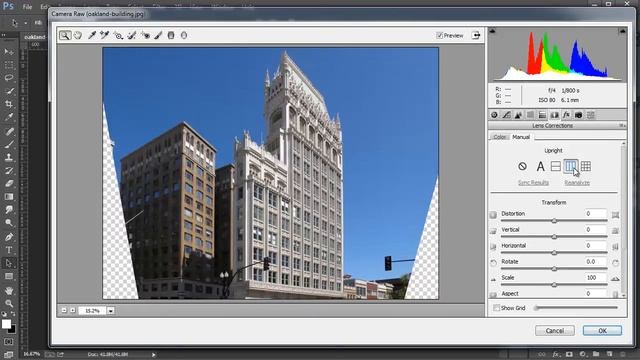Pick the White Balance eyedropper tool
Viewport: 640px width, 360px height.
(92, 36)
